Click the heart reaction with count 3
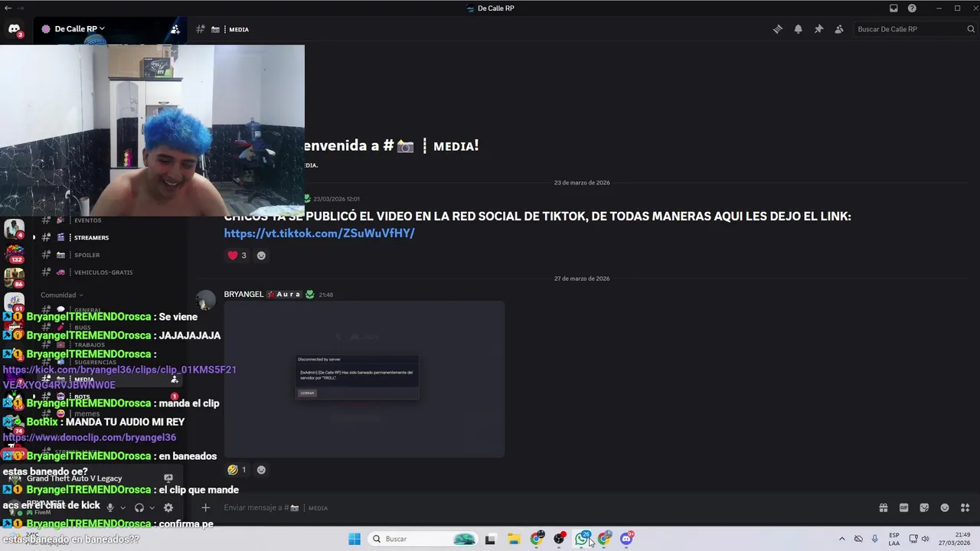The height and width of the screenshot is (551, 980). tap(237, 256)
